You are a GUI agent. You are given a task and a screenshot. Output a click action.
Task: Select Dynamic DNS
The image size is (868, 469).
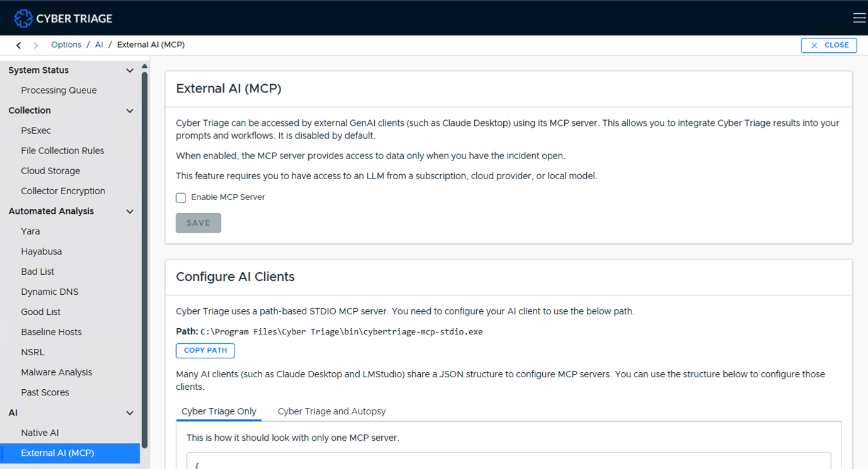(50, 292)
